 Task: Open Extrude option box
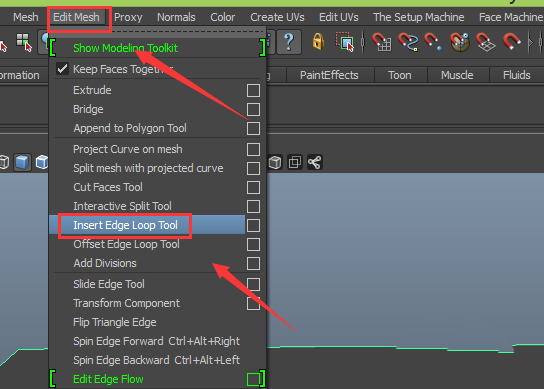[x=253, y=90]
